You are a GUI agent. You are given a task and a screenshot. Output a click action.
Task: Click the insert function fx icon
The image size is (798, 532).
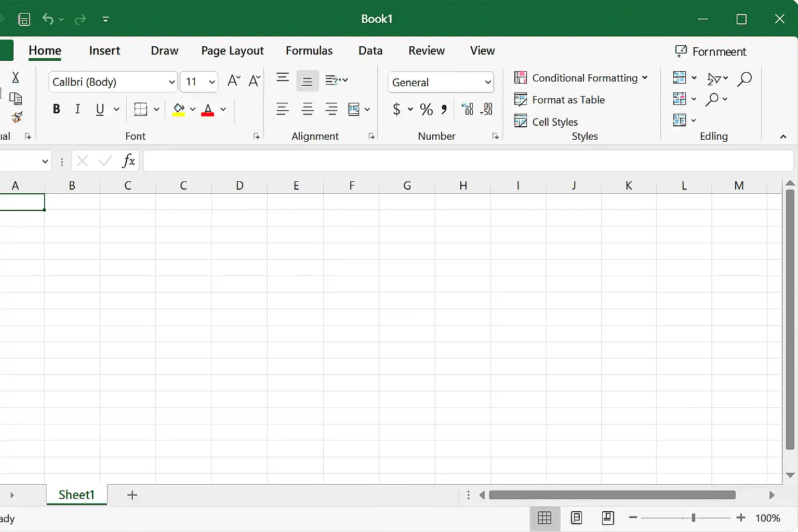[128, 161]
